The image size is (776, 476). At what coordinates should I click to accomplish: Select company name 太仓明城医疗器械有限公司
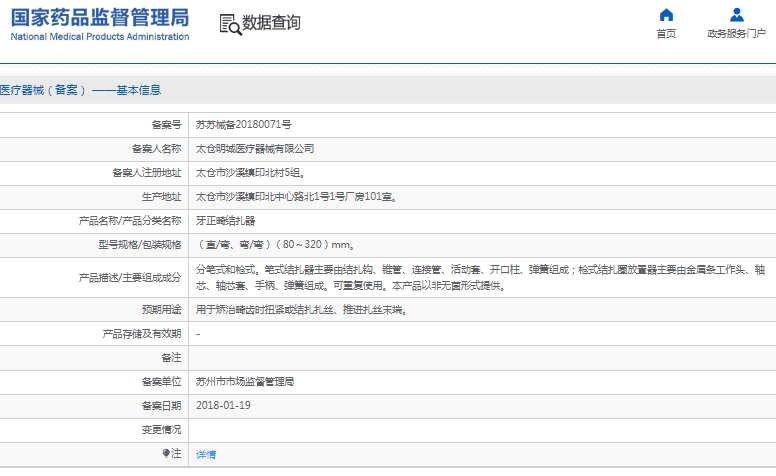tap(255, 148)
